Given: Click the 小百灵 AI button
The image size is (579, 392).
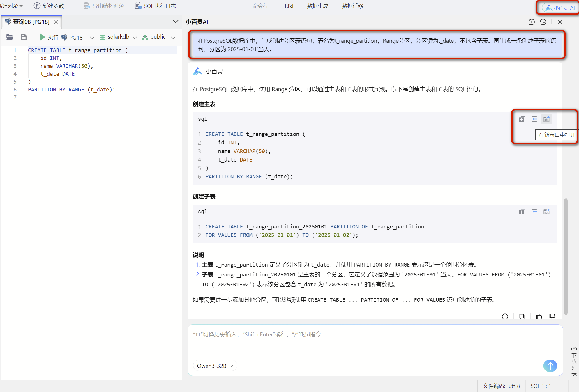Looking at the screenshot, I should (x=560, y=8).
